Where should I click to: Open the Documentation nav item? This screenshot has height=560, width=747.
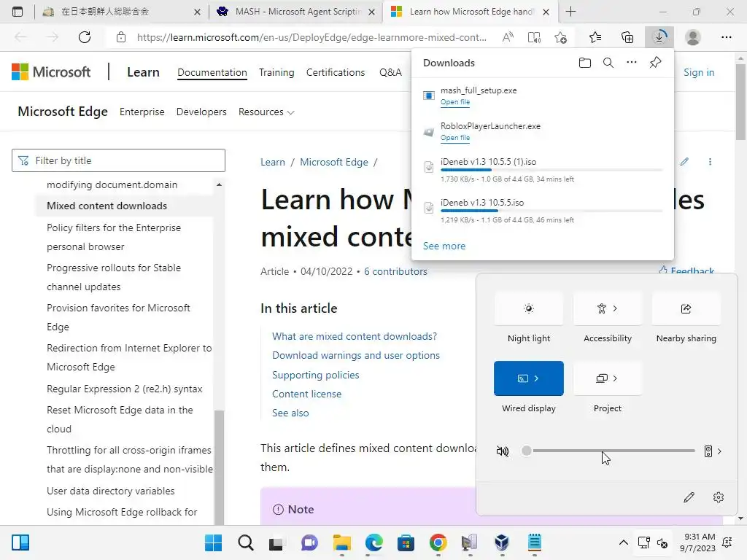pos(212,72)
